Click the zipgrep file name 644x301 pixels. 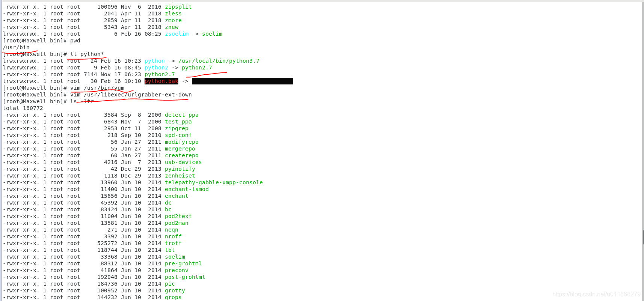click(177, 128)
